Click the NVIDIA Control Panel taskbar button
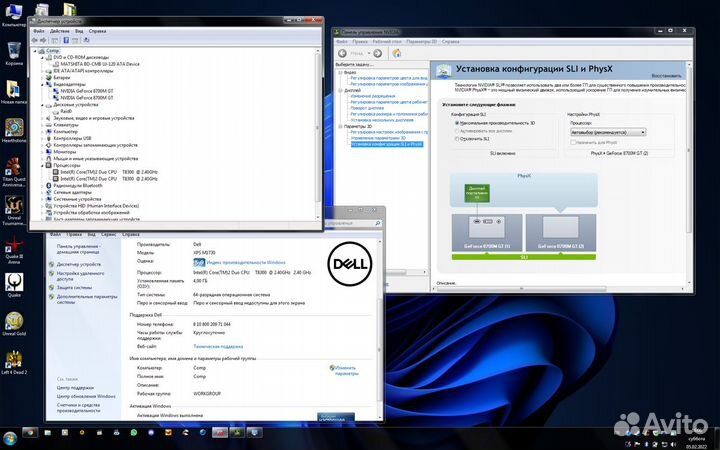720x450 pixels. pyautogui.click(x=237, y=433)
